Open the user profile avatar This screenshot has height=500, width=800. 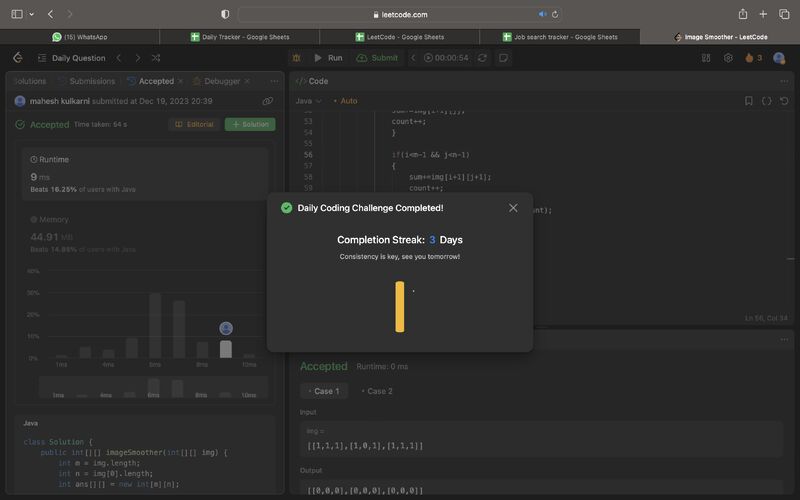tap(779, 58)
